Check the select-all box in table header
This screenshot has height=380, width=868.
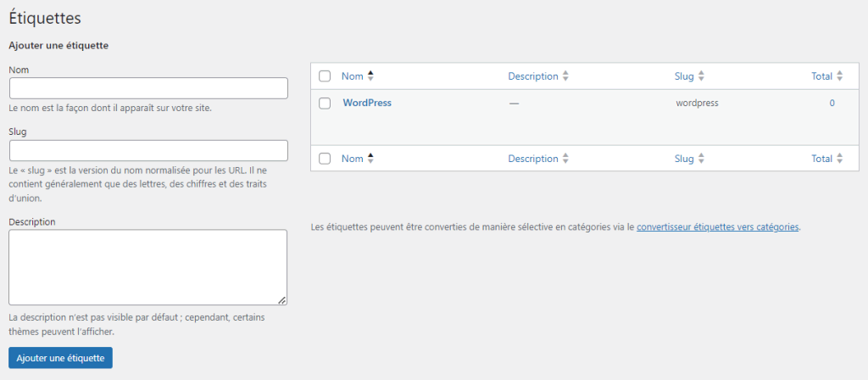pyautogui.click(x=325, y=76)
